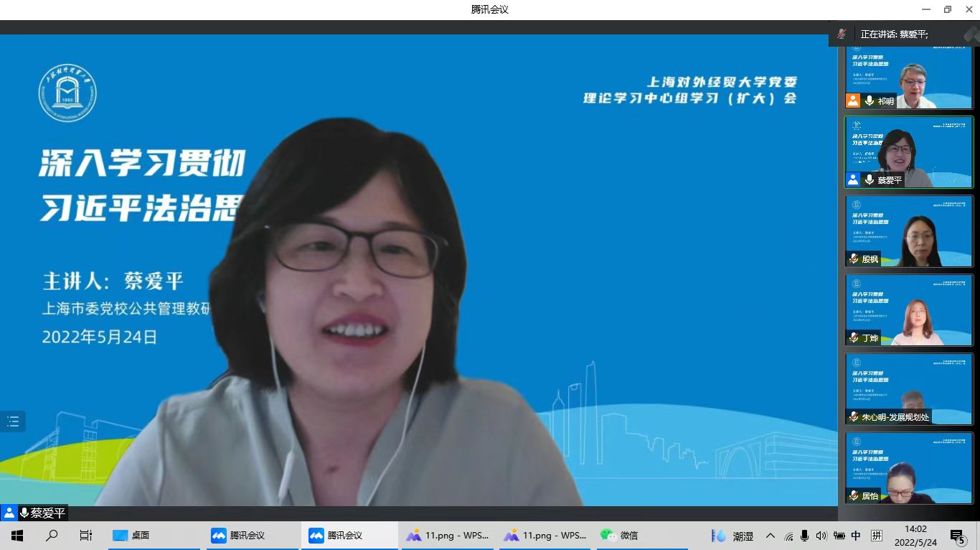Open the volume control in system tray
Viewport: 980px width, 550px height.
[821, 536]
